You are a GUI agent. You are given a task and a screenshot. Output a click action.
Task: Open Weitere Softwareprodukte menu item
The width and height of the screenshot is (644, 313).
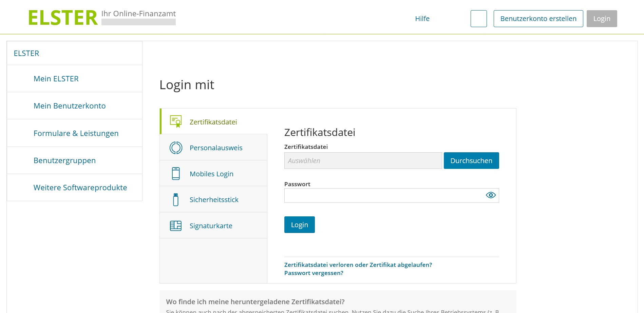[75, 188]
